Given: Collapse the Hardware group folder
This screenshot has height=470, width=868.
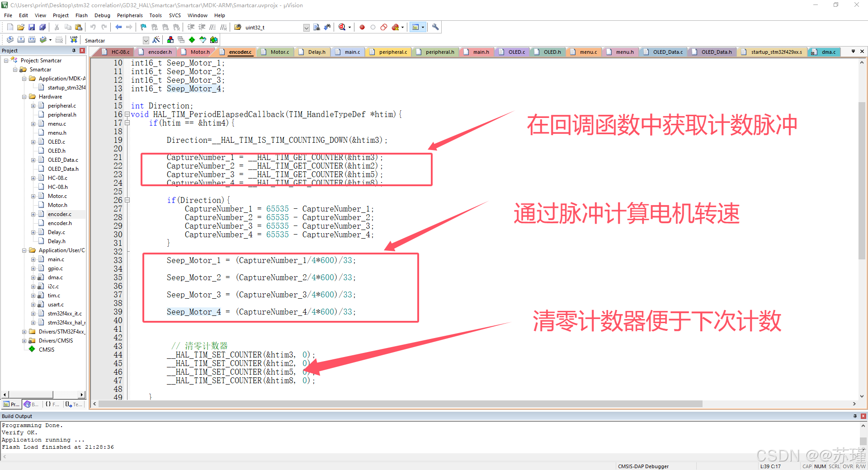Looking at the screenshot, I should point(24,97).
